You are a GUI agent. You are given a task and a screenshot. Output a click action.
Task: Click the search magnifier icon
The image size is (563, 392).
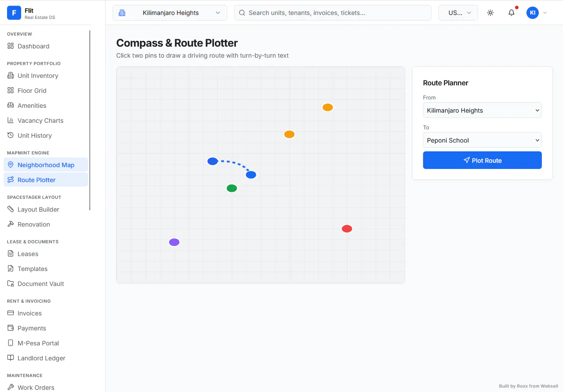coord(242,13)
